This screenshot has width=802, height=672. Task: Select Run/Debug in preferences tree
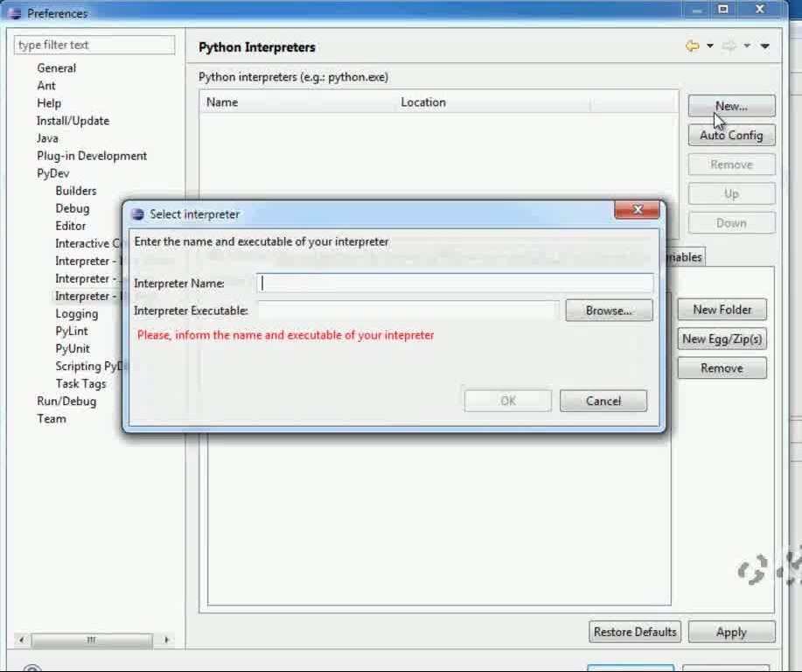(66, 402)
